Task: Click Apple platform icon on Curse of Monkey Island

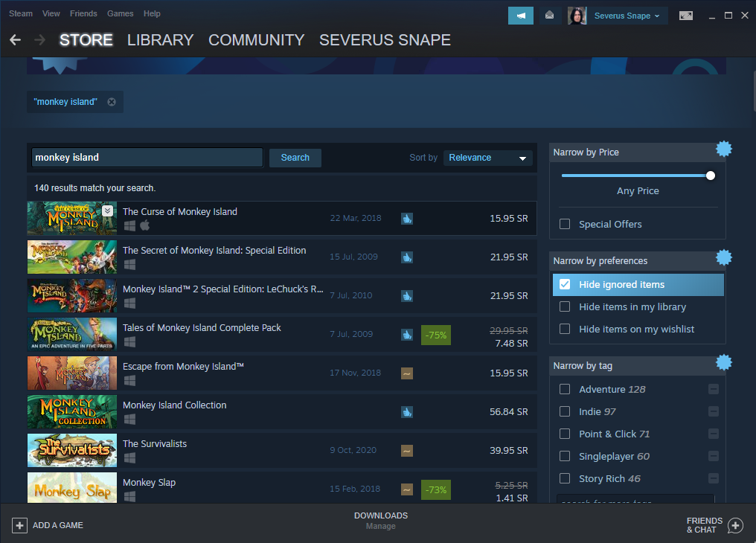Action: (x=144, y=225)
